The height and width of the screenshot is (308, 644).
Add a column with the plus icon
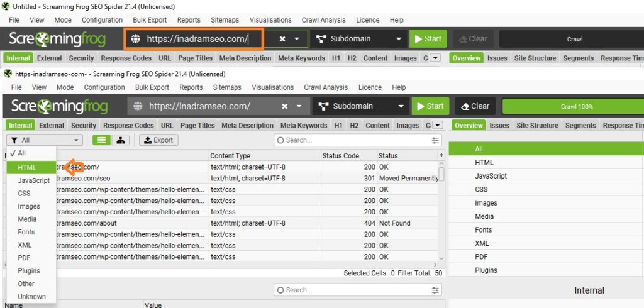point(441,155)
